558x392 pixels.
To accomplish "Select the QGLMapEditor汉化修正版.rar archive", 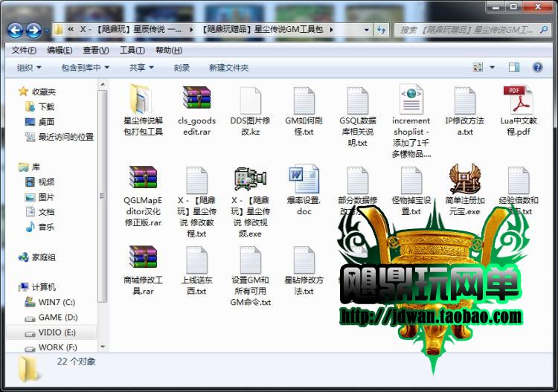I will coord(143,181).
